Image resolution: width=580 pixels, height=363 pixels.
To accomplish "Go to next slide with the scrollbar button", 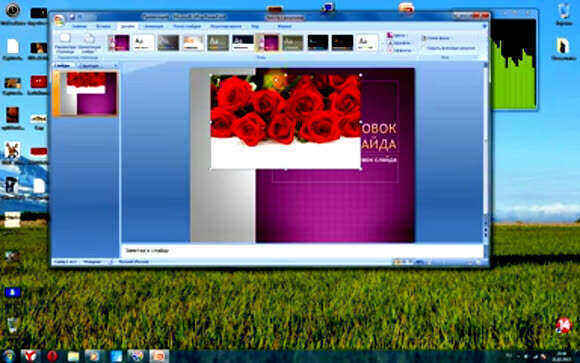I will (486, 236).
